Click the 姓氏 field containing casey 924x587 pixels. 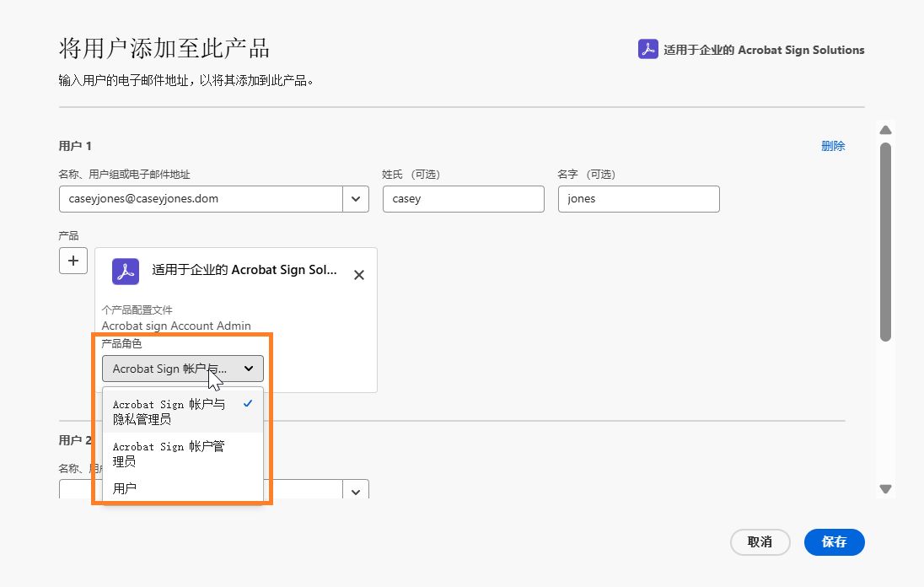coord(463,199)
